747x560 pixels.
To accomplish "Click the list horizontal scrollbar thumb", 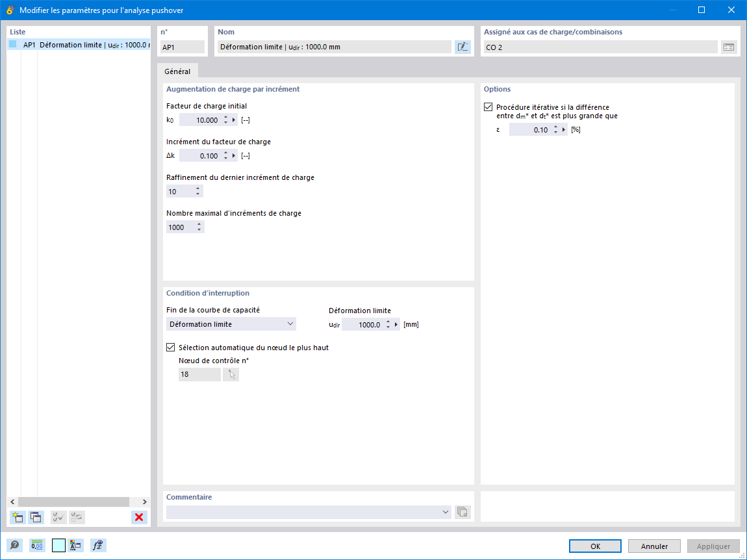I will 74,502.
